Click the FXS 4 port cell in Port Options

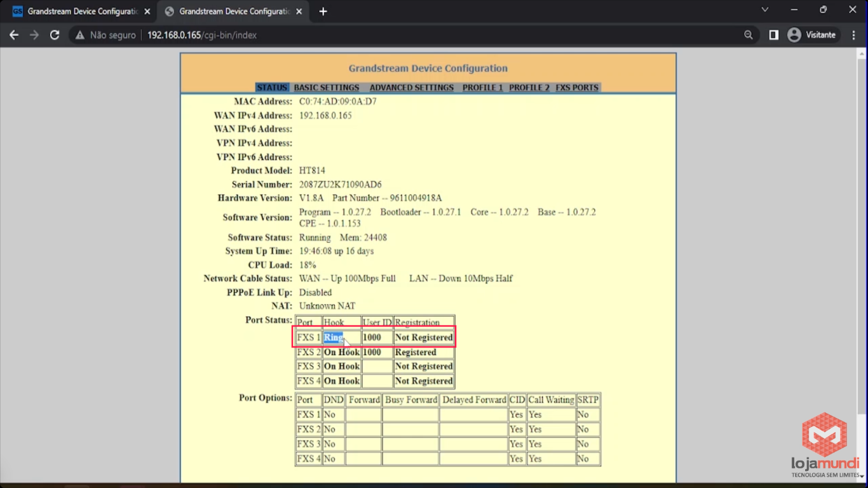(x=309, y=459)
